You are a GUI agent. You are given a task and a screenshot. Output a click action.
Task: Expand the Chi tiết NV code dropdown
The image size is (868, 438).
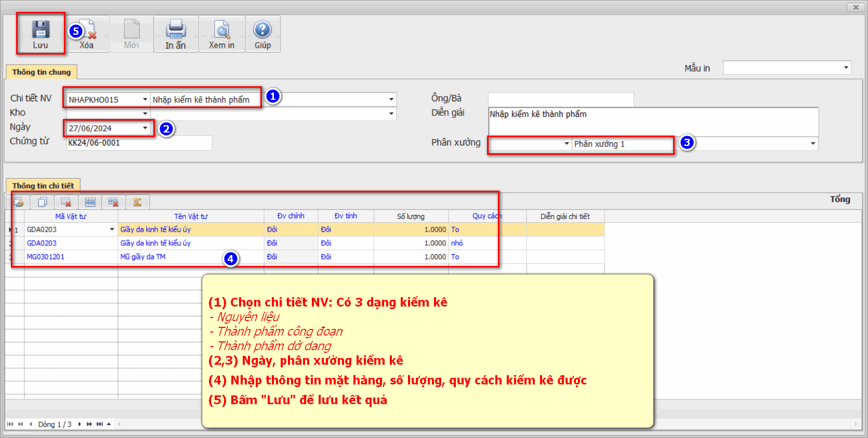point(145,99)
